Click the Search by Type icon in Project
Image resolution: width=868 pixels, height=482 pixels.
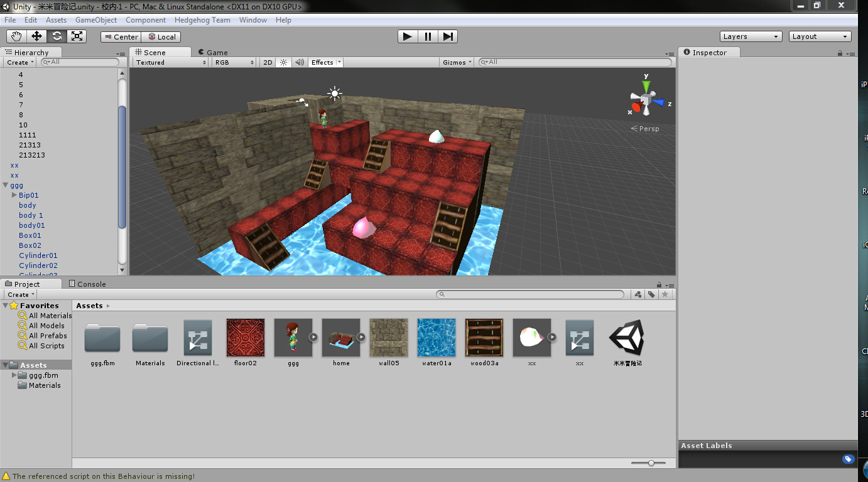(x=638, y=294)
